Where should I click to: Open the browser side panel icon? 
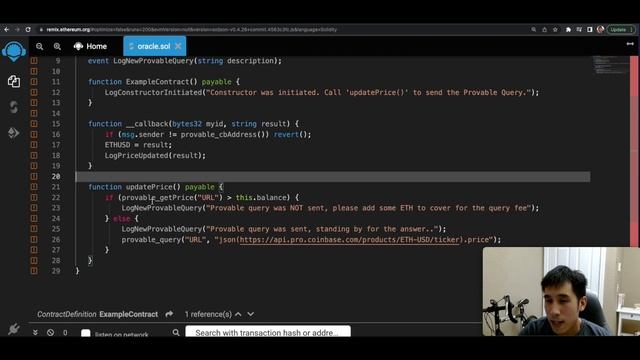click(x=589, y=29)
